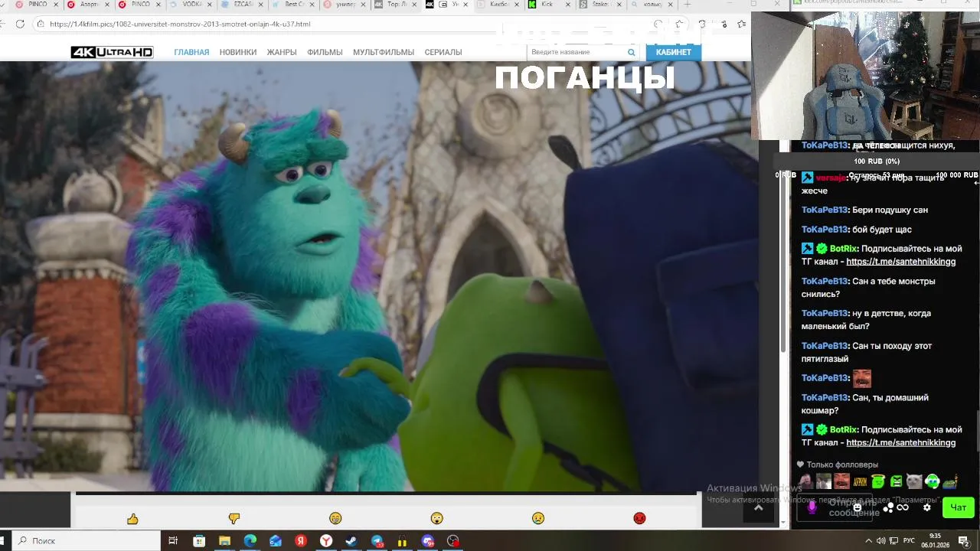Click the scroll-to-top arrow button
Viewport: 980px width, 551px height.
coord(758,508)
